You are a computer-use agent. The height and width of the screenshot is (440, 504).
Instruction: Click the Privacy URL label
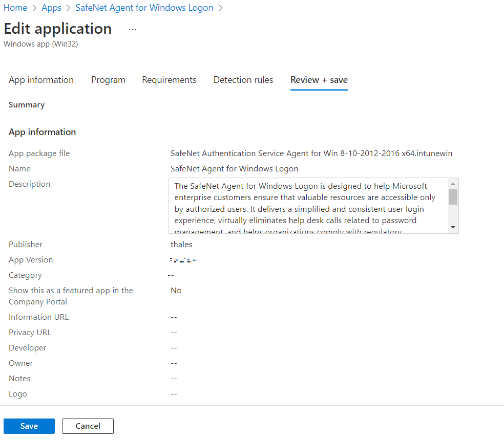[x=30, y=333]
